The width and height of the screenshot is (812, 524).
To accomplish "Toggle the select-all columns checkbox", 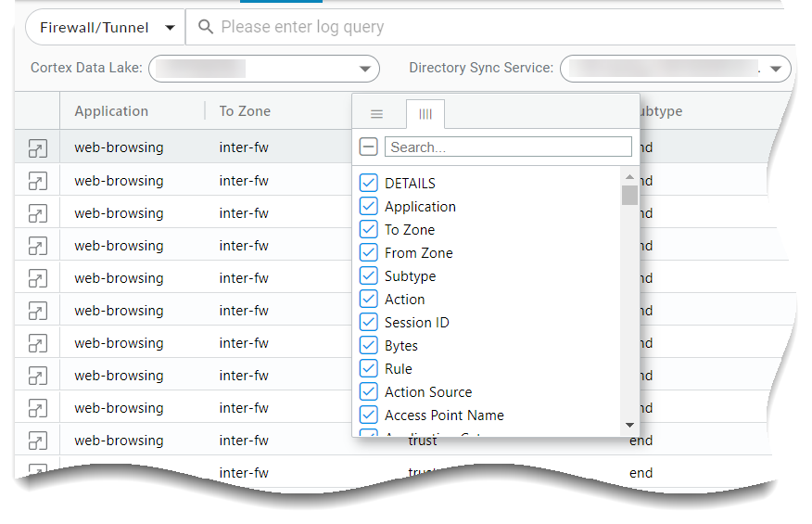I will point(368,147).
